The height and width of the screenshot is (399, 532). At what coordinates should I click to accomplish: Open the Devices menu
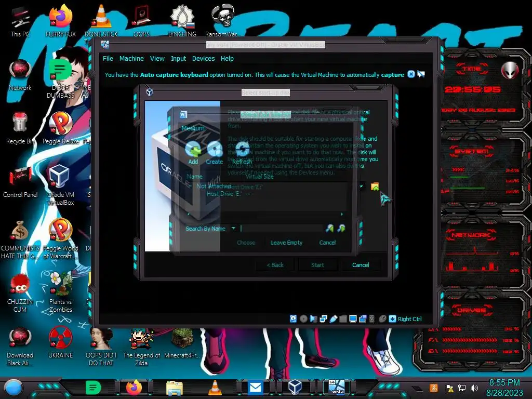click(203, 58)
